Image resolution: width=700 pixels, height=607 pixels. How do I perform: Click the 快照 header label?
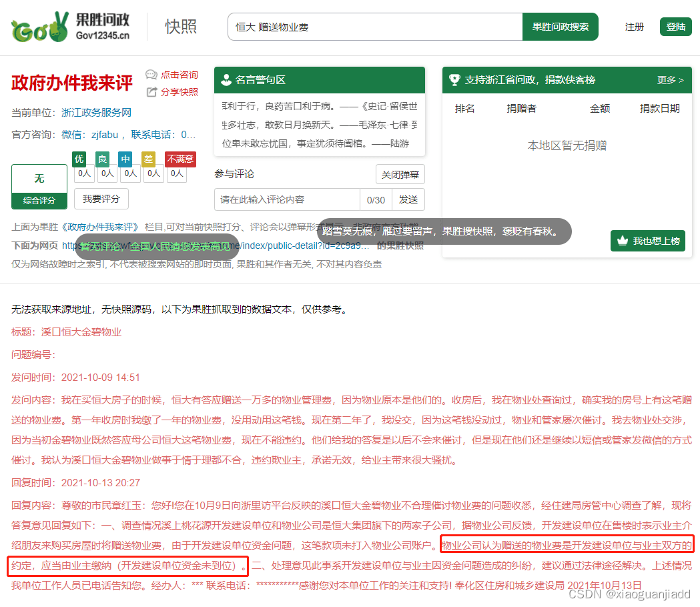pyautogui.click(x=181, y=27)
